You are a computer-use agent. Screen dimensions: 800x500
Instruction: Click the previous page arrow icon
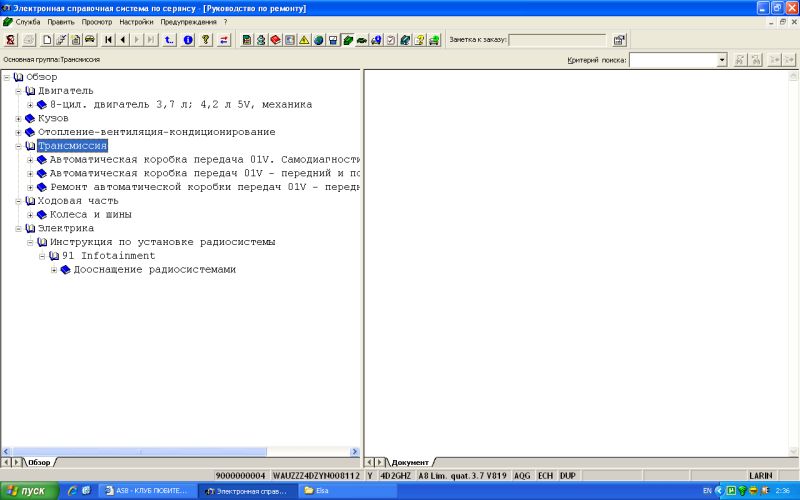pos(123,40)
